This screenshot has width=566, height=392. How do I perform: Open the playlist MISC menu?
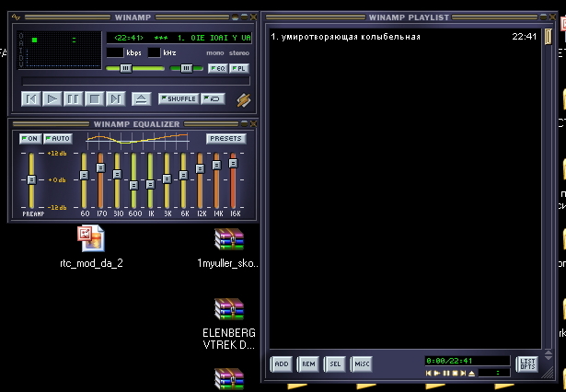point(361,364)
